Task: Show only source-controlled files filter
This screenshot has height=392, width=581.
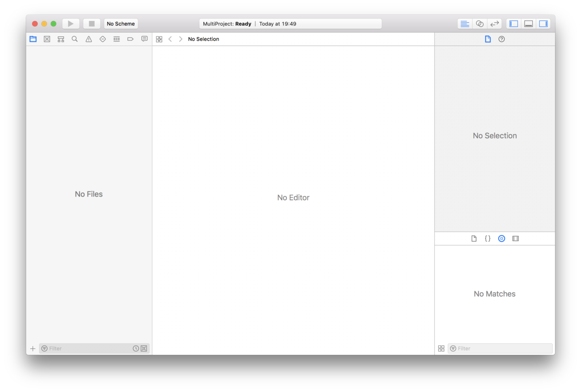Action: pos(144,348)
